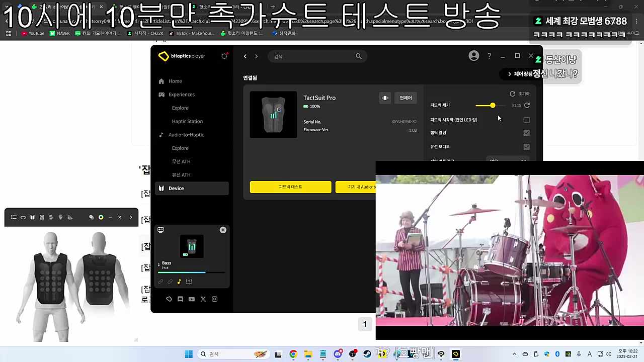The height and width of the screenshot is (362, 644).
Task: Click the yellow ring icon in overlay toolbar
Action: pyautogui.click(x=101, y=217)
